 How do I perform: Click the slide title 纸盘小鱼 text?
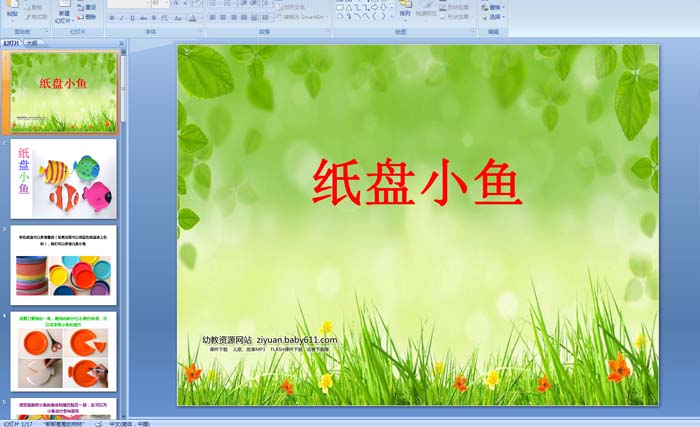pos(417,182)
